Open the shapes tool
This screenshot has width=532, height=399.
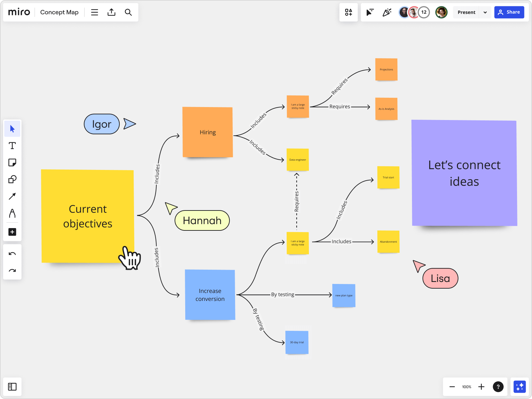12,179
